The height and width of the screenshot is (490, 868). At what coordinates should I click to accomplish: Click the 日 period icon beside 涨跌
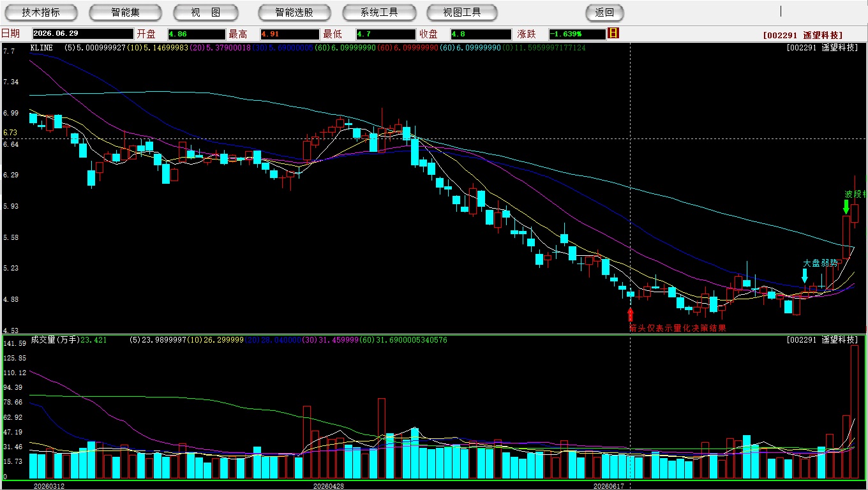pyautogui.click(x=613, y=33)
